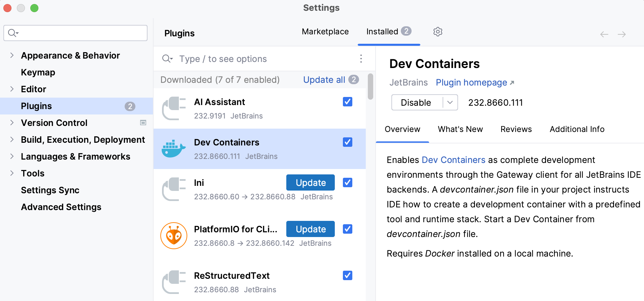
Task: Navigate forward with the right arrow
Action: tap(622, 34)
